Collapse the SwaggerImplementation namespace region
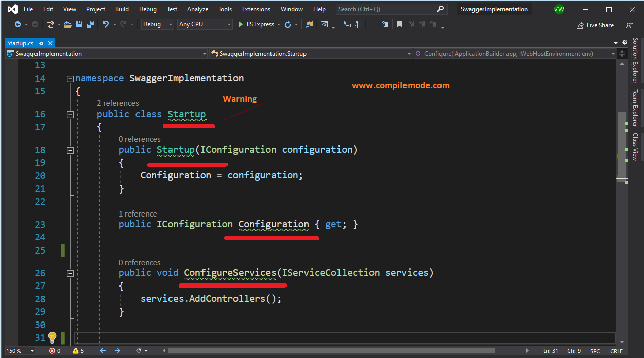Screen dimensions: 644x358 coord(70,79)
